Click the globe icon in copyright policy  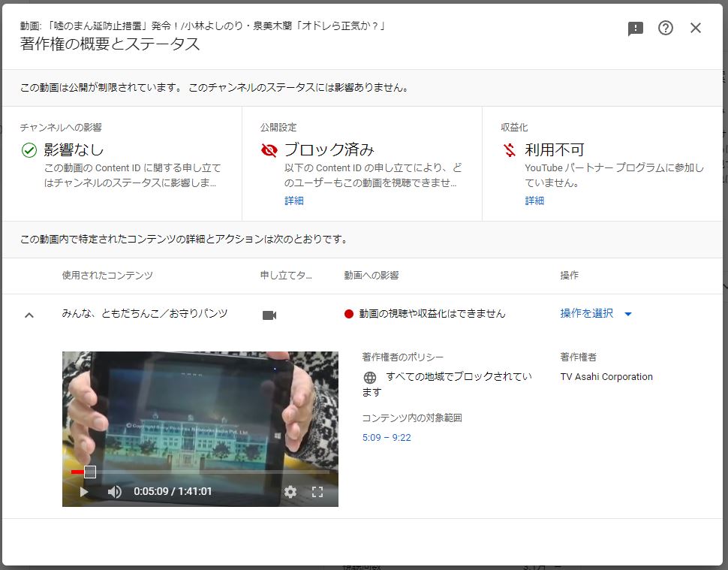pos(369,378)
